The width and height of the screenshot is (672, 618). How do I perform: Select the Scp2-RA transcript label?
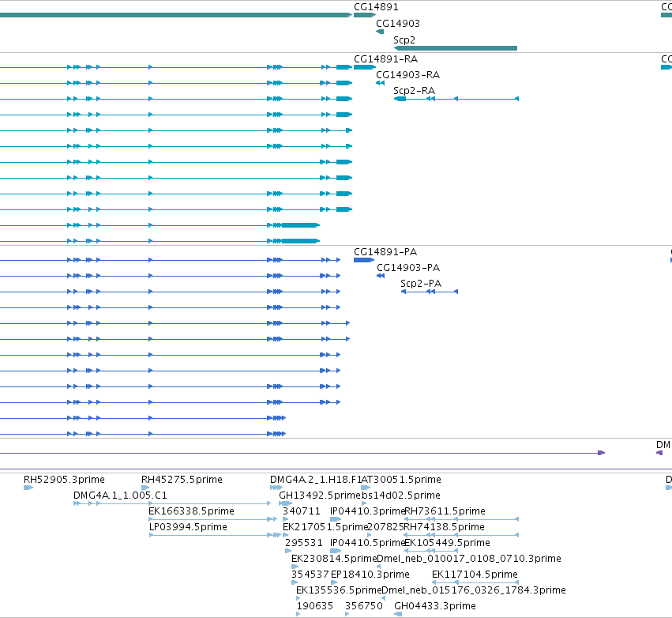tap(414, 91)
